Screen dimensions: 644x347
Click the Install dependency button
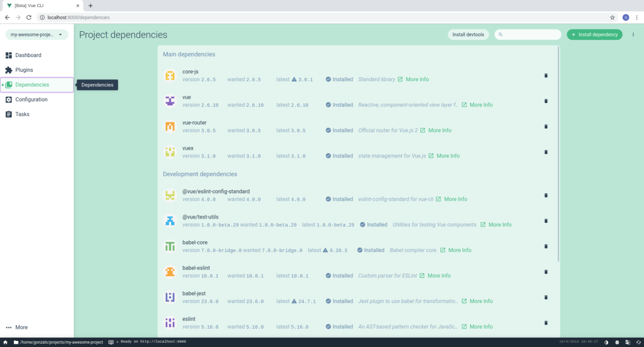[595, 34]
